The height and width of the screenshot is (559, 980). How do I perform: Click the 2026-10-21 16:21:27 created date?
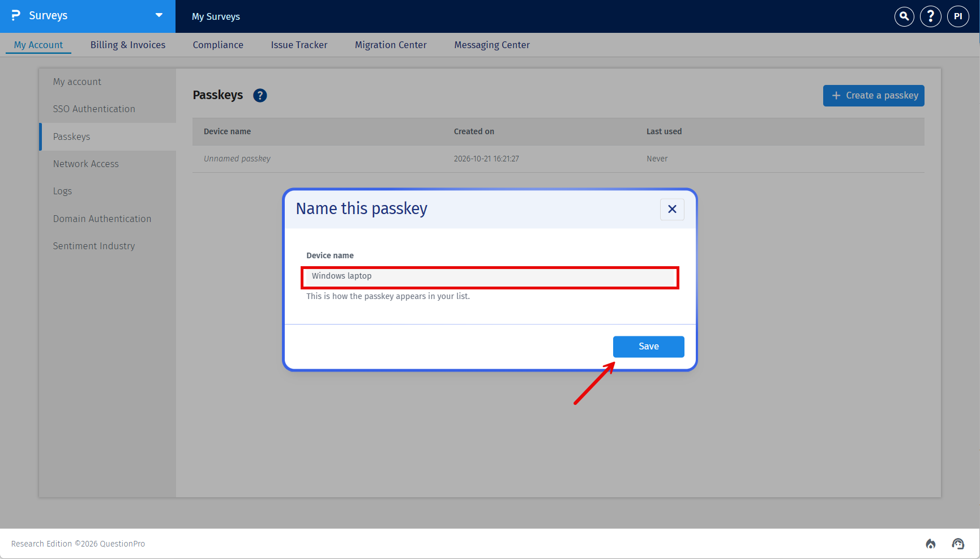pos(486,159)
